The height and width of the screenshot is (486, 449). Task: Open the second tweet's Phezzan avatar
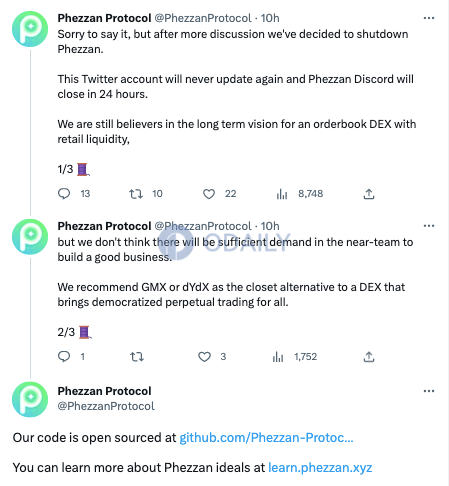click(x=30, y=237)
